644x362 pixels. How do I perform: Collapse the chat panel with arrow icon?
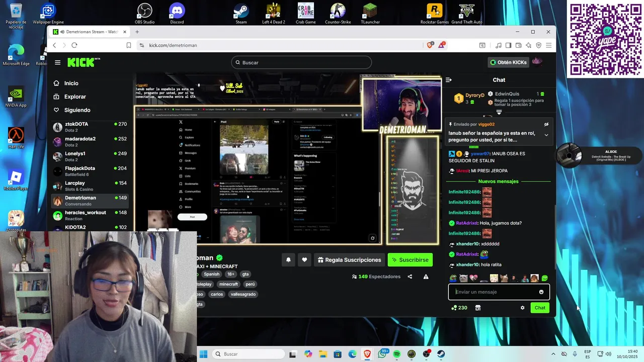(x=448, y=80)
